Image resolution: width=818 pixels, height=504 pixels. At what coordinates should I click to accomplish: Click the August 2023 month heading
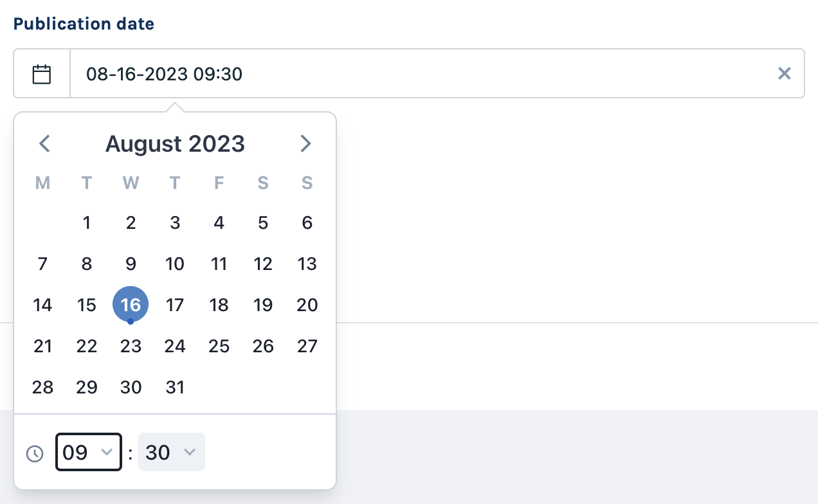[175, 143]
